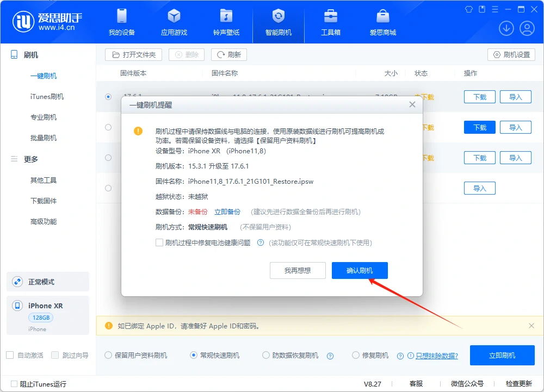Select 批量刷机 in sidebar
This screenshot has height=392, width=544.
click(44, 138)
